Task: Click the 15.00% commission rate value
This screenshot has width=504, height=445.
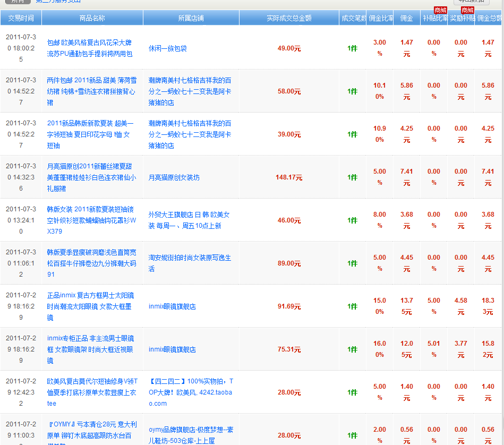Action: click(x=380, y=306)
